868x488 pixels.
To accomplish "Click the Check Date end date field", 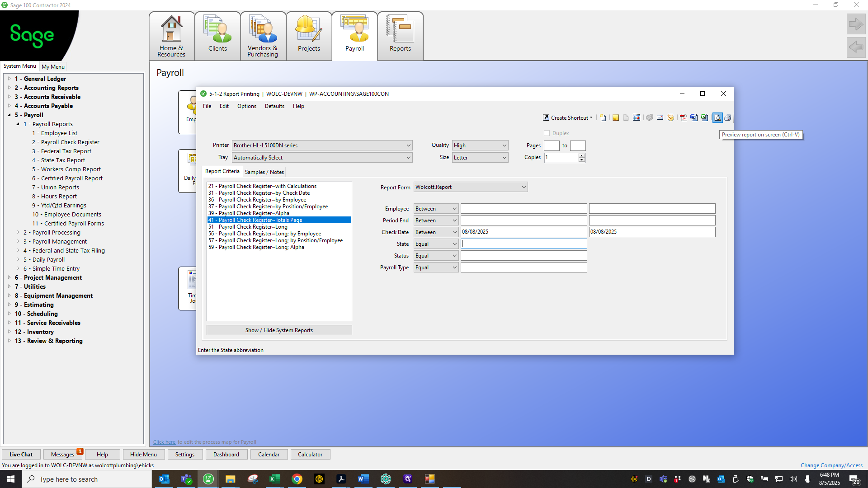I will [652, 232].
